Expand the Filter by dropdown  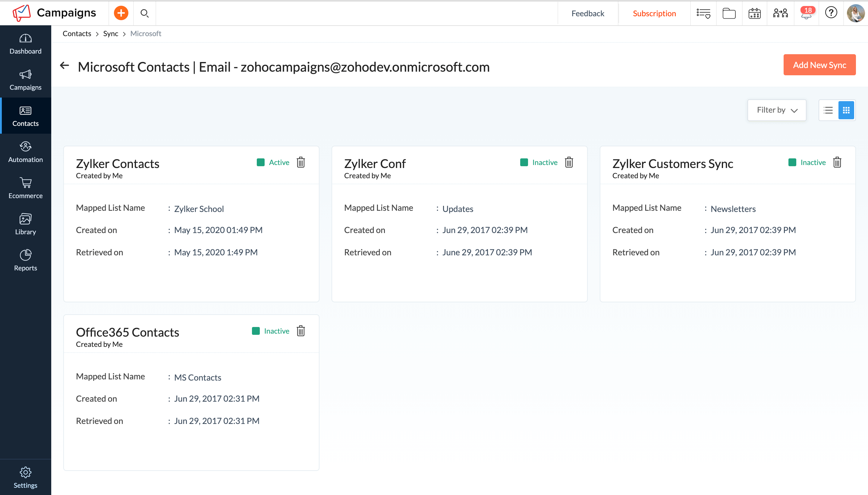point(776,110)
